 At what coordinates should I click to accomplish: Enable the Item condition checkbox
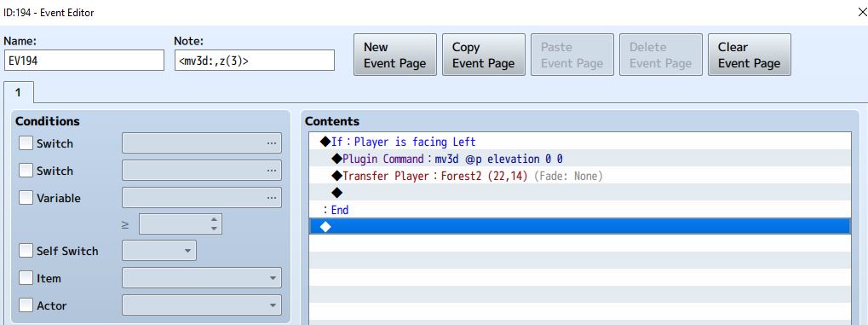pyautogui.click(x=26, y=278)
